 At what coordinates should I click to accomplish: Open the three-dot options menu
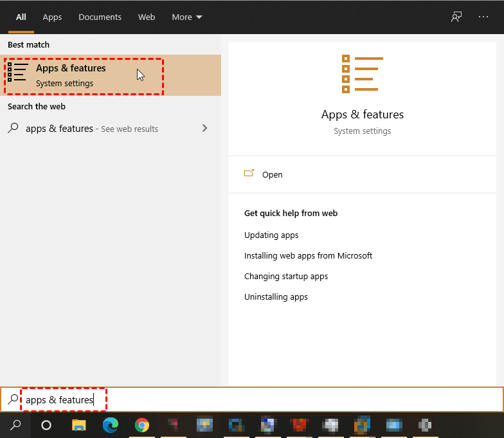point(483,17)
